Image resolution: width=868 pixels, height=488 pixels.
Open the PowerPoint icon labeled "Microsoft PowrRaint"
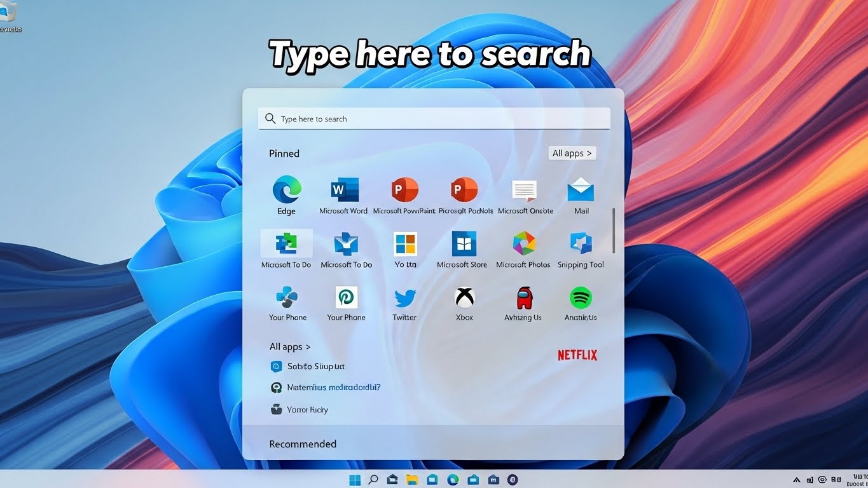[x=404, y=196]
